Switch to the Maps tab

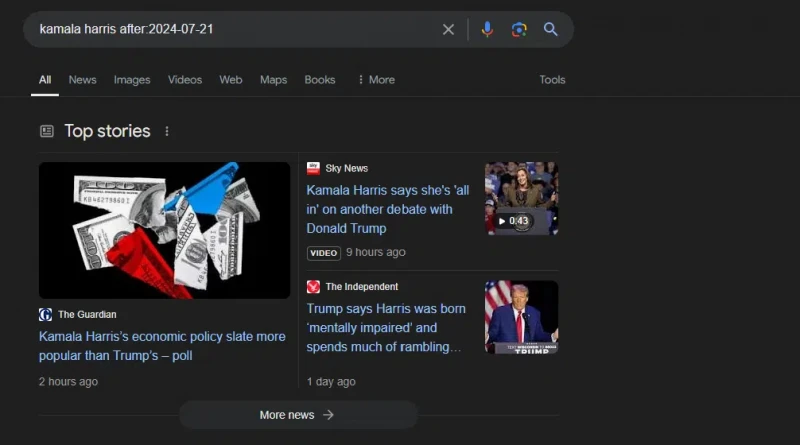click(273, 80)
